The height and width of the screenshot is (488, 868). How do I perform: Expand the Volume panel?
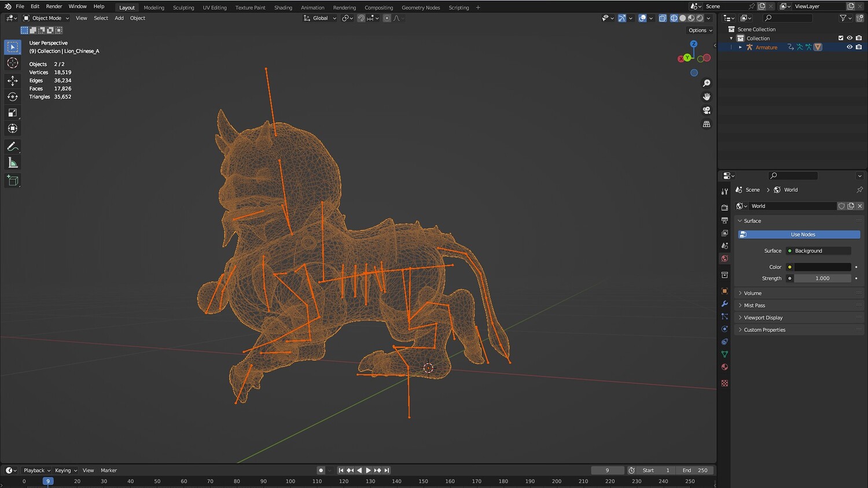click(x=799, y=293)
